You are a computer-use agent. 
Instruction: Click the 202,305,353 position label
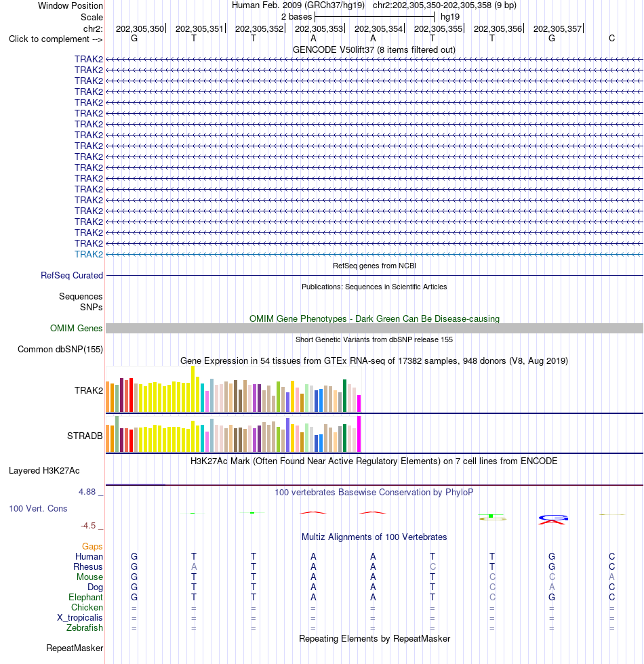pos(319,28)
